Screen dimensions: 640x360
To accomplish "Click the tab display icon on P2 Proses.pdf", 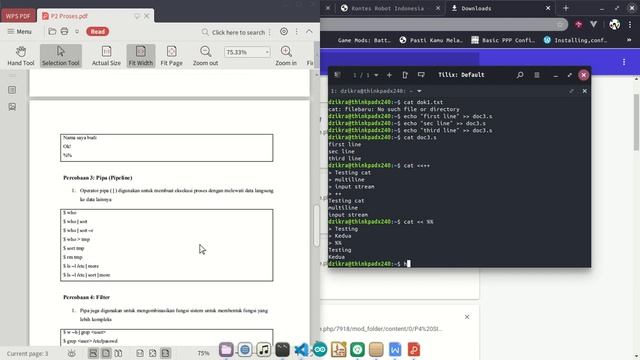I will point(137,16).
